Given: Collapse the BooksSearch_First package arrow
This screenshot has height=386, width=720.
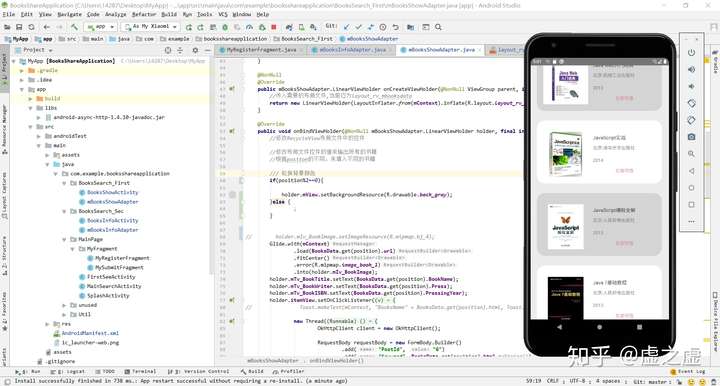Looking at the screenshot, I should click(x=64, y=183).
